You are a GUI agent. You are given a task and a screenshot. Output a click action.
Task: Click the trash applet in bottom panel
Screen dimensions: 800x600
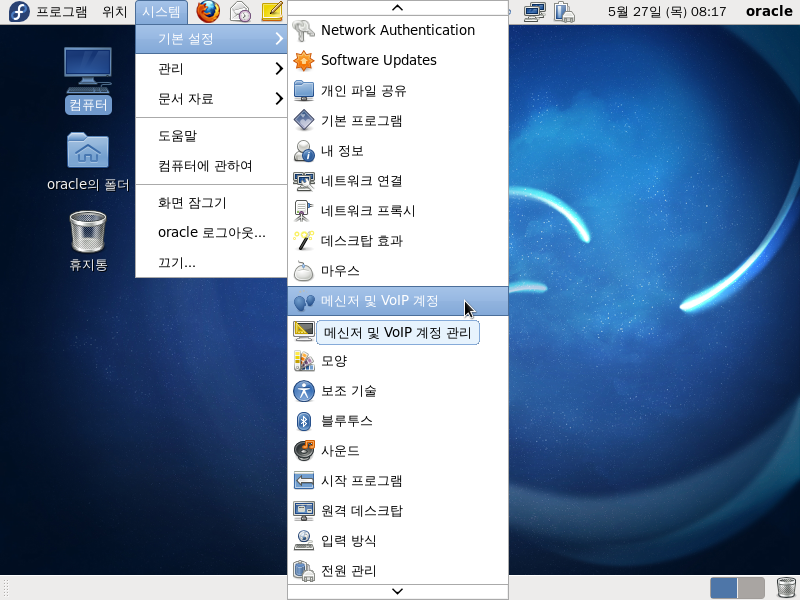coord(786,588)
